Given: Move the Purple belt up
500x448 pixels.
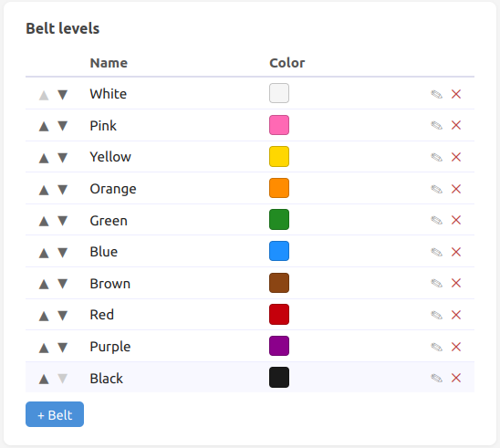Looking at the screenshot, I should 44,348.
